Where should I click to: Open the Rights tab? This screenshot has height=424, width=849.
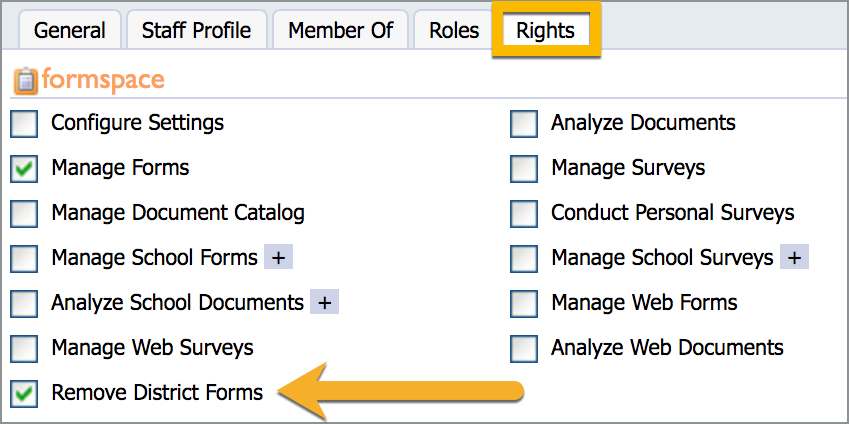coord(545,30)
